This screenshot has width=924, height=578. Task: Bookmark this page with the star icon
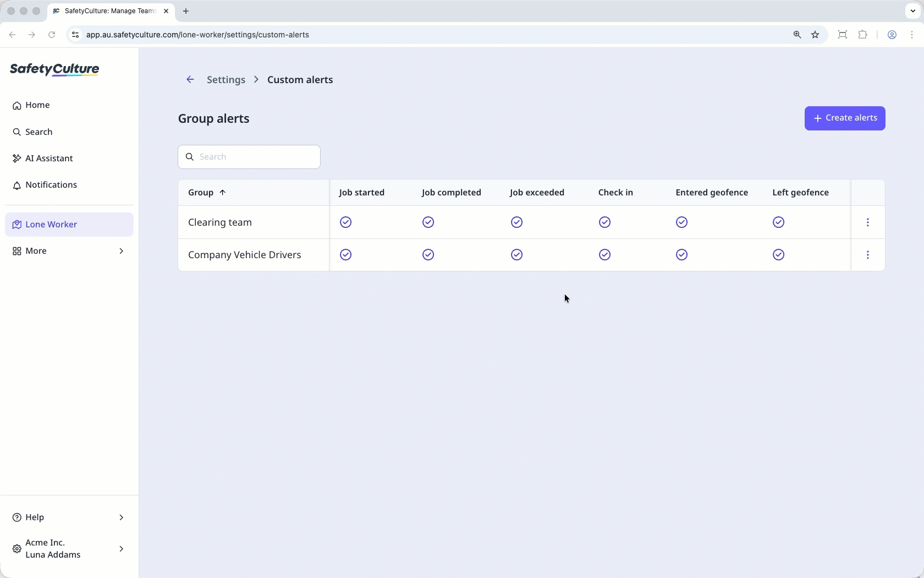(x=815, y=35)
